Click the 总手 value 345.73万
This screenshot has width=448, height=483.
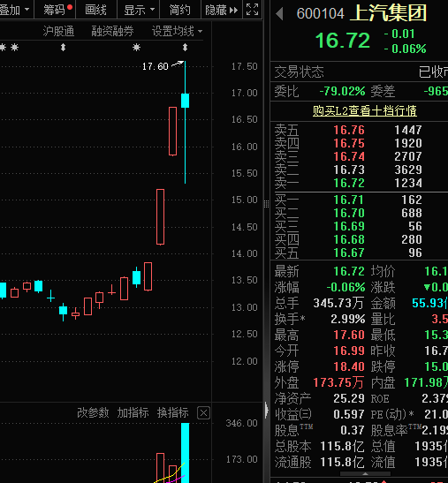click(x=338, y=304)
